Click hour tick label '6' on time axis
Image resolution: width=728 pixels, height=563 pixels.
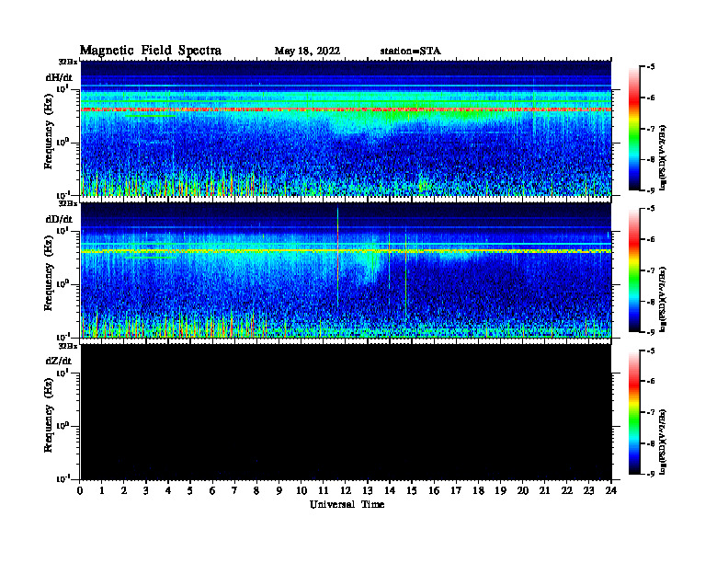coord(212,491)
